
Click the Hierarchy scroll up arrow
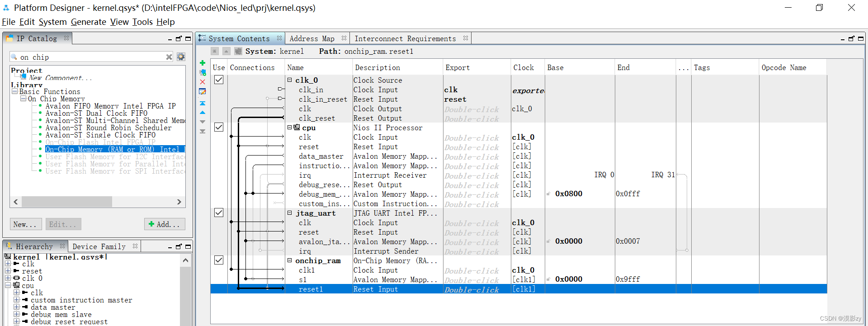point(185,260)
